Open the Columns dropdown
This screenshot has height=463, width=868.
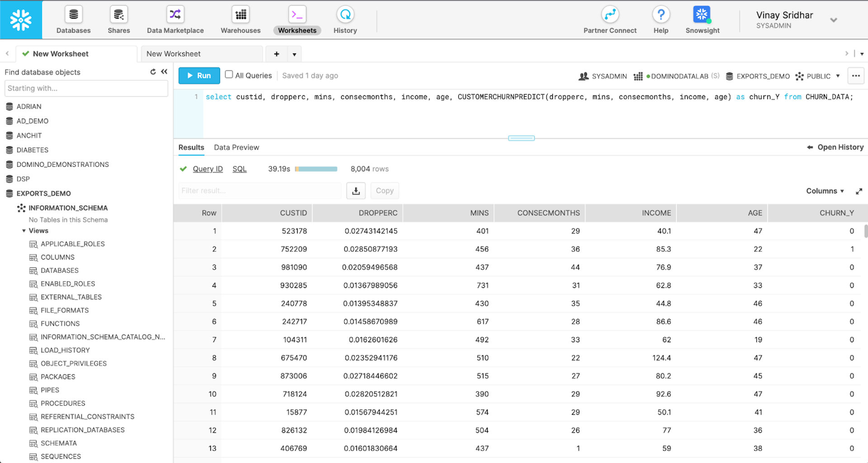[x=825, y=191]
